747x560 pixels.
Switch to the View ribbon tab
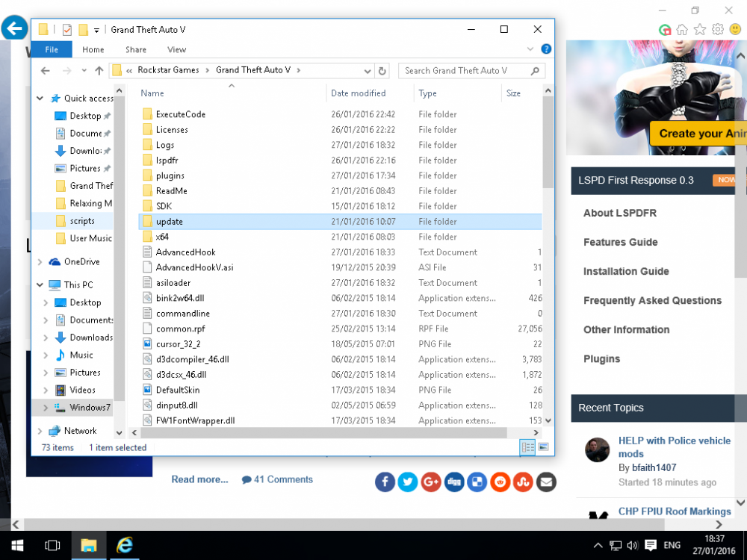point(176,50)
